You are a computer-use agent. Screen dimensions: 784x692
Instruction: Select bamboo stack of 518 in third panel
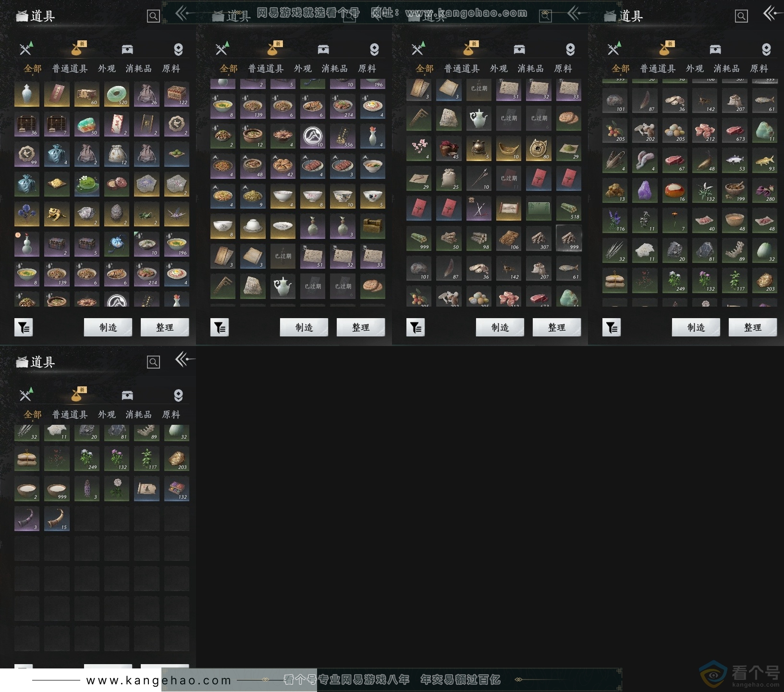tap(569, 209)
